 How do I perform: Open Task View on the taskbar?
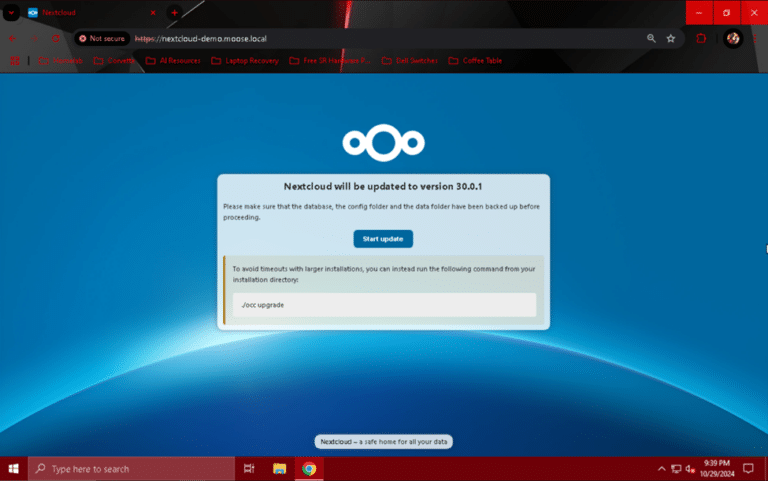pos(249,469)
